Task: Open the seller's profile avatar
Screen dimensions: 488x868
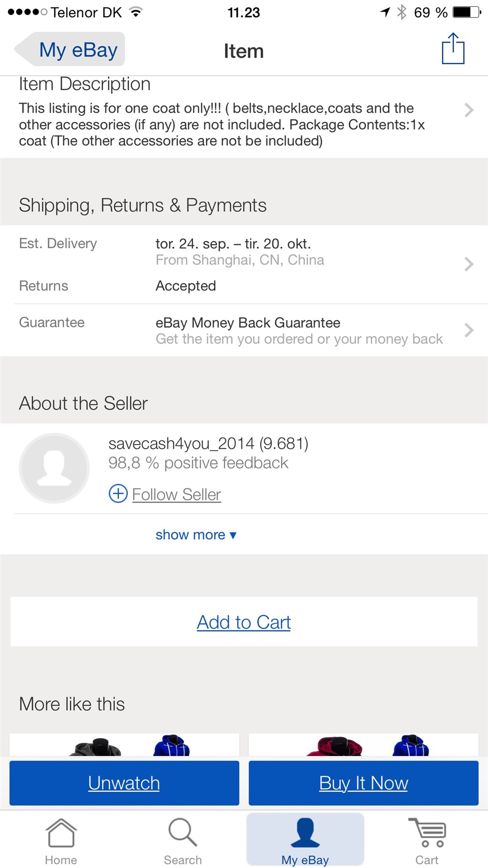Action: tap(54, 468)
